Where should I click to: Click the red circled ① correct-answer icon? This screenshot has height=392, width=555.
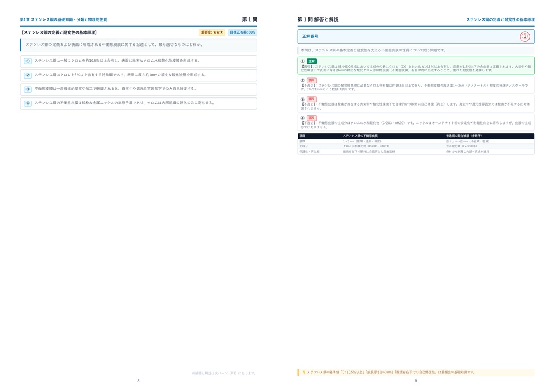coord(525,36)
